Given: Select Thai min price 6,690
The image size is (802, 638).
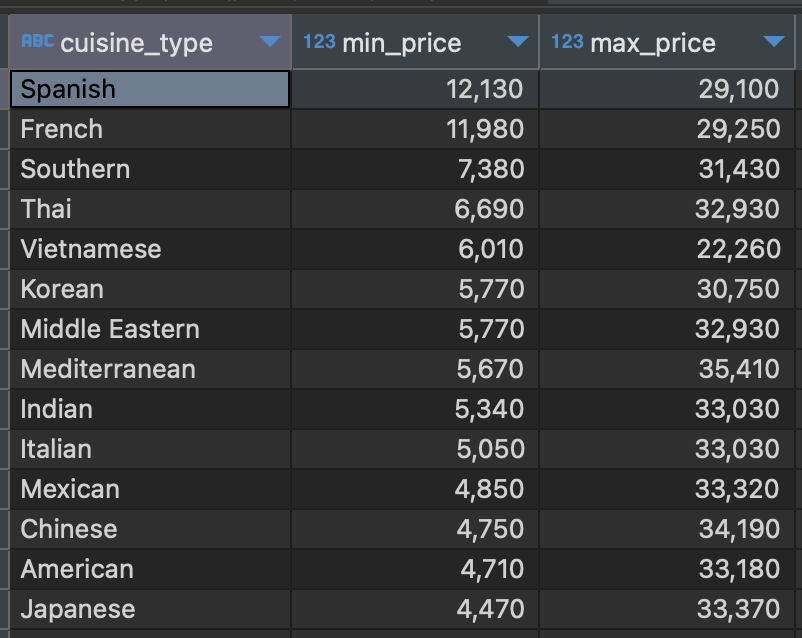Looking at the screenshot, I should coord(491,209).
